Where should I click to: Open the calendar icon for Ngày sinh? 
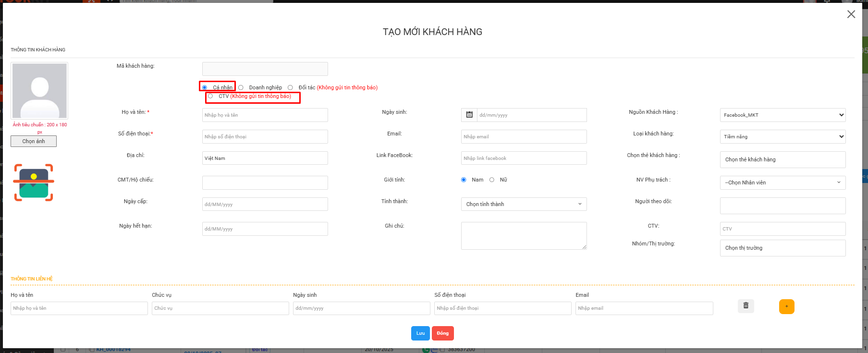(x=469, y=115)
